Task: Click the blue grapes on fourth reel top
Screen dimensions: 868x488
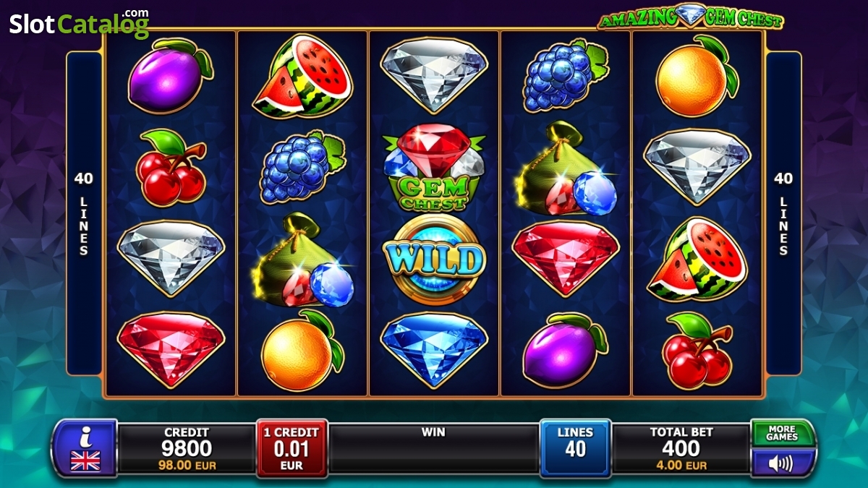Action: pos(566,76)
